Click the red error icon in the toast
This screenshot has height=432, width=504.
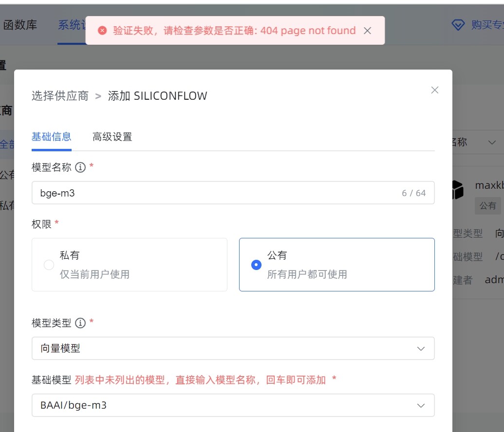click(x=102, y=31)
